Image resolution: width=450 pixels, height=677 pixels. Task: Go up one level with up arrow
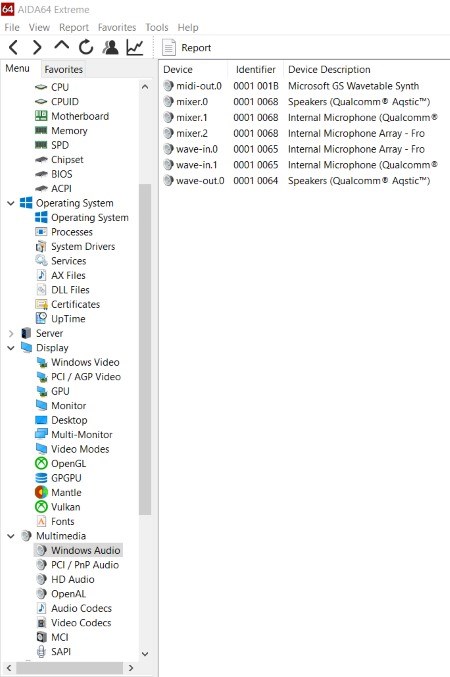tap(62, 45)
